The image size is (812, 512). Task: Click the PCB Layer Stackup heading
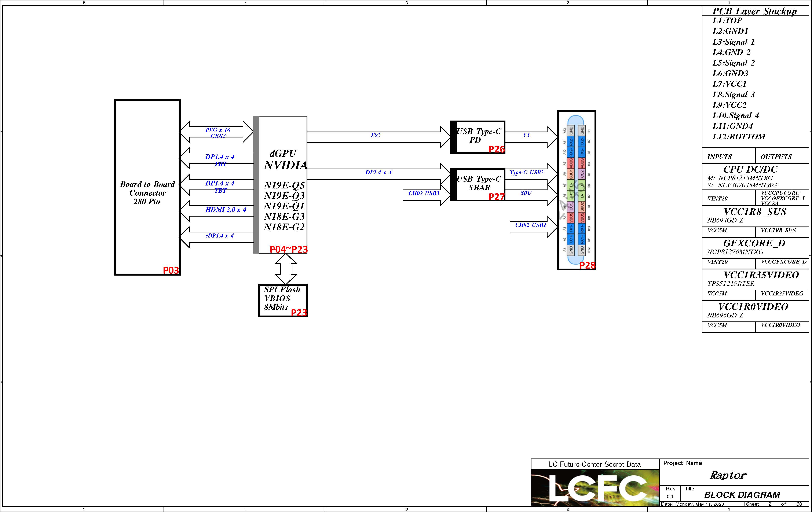coord(754,11)
